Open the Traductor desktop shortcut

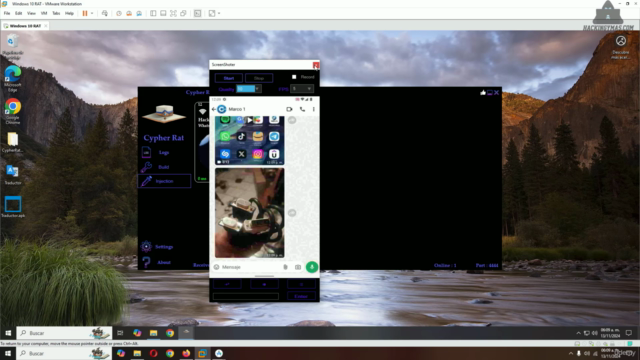[13, 175]
